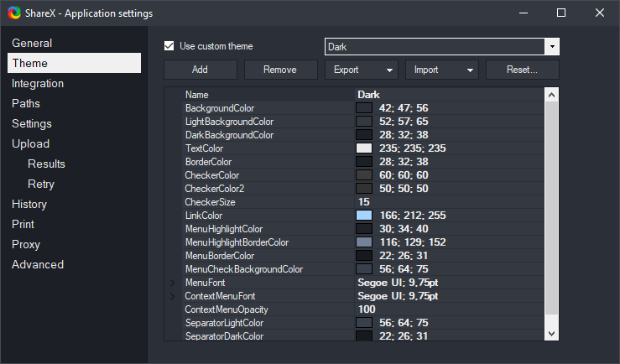The height and width of the screenshot is (364, 620).
Task: Open the Integration settings tab
Action: (x=38, y=83)
